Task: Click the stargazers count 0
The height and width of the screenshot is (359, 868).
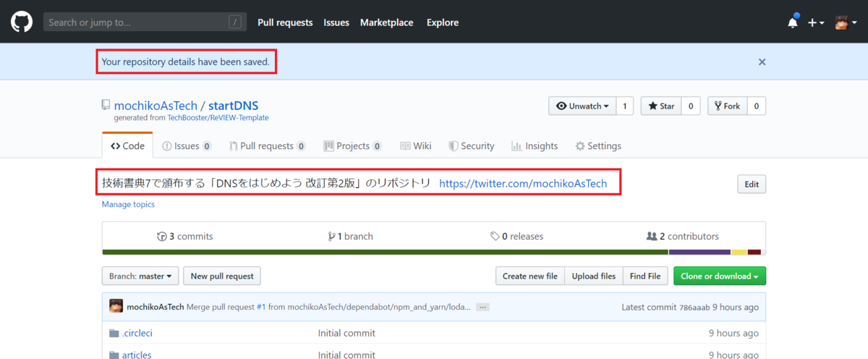Action: (691, 106)
